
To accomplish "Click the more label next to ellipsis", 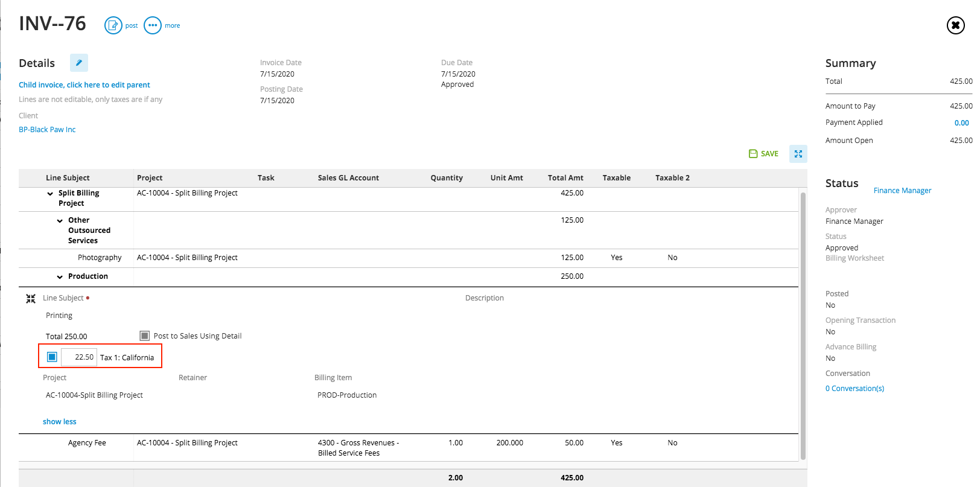I will [173, 26].
